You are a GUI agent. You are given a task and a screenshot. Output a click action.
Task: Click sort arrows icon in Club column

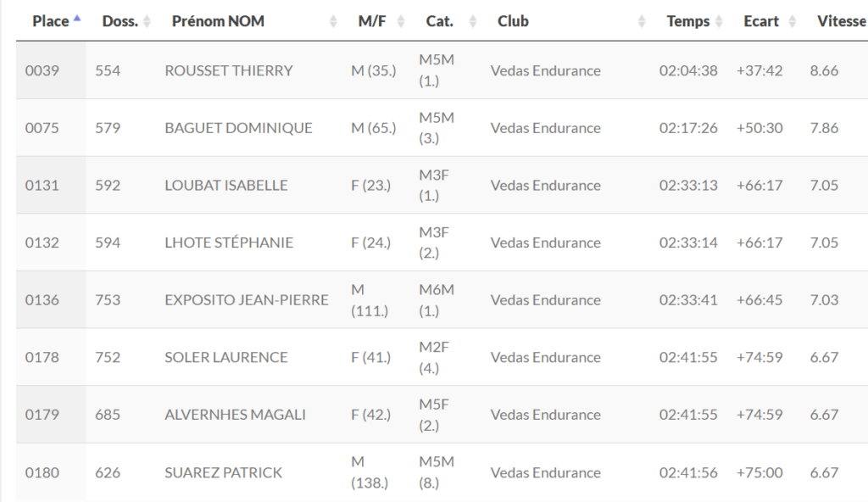tap(642, 21)
